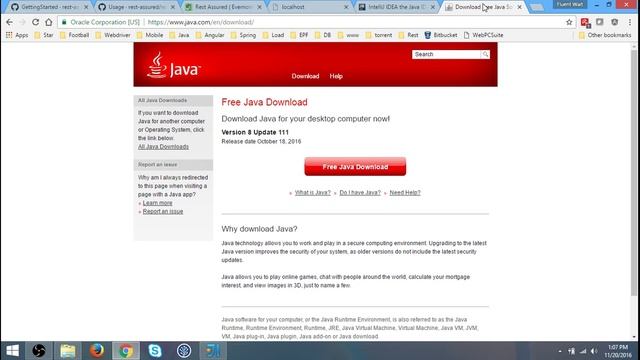Click the browser address bar URL
The width and height of the screenshot is (640, 360).
(x=201, y=22)
